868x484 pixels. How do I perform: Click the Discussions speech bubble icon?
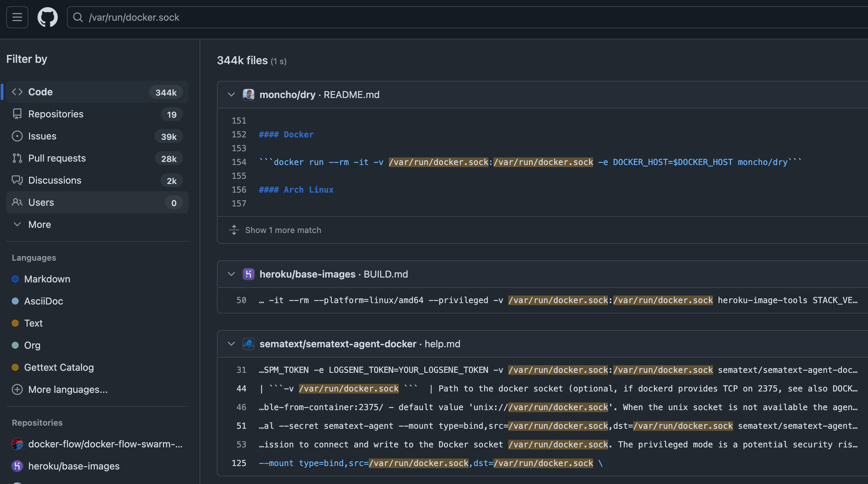point(17,180)
